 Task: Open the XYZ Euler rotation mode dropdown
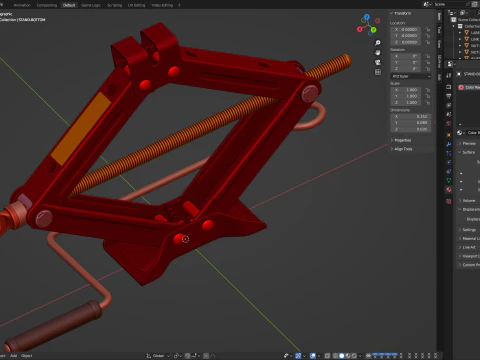411,76
